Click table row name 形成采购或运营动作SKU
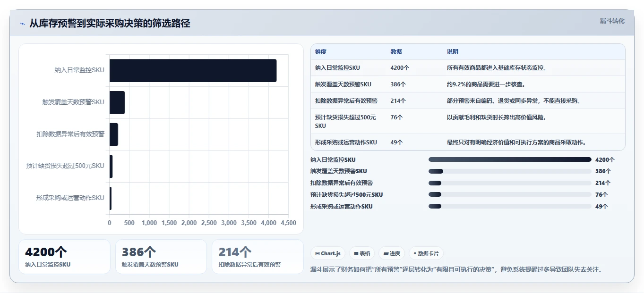Viewport: 644px width, 293px height. coord(346,142)
